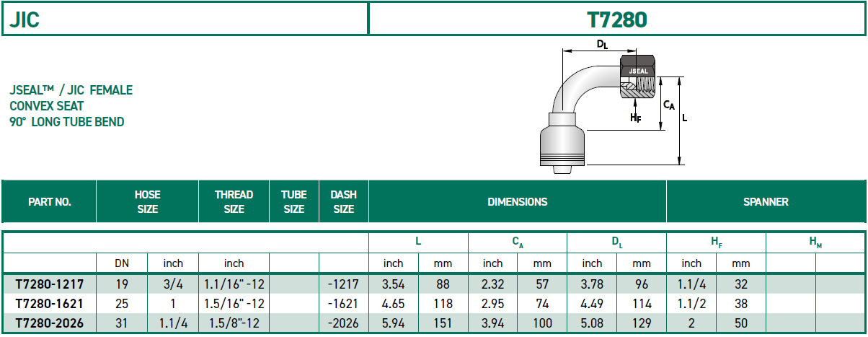The height and width of the screenshot is (337, 868).
Task: Click the TUBE SIZE column header
Action: click(294, 202)
